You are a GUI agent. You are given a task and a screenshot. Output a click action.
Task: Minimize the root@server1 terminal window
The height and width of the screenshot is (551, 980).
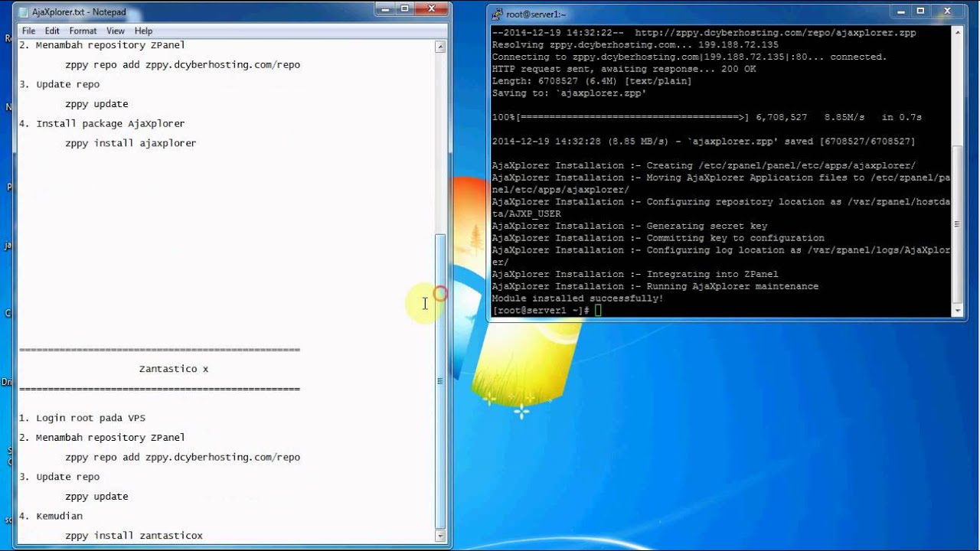pyautogui.click(x=901, y=11)
